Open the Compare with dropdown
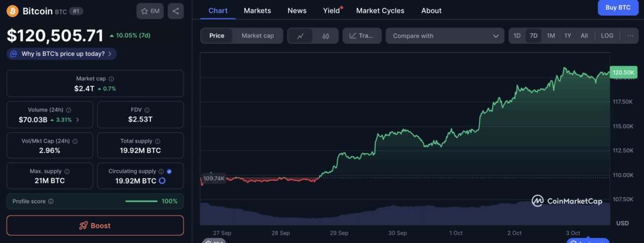Screen dimensions: 644x243 coord(445,36)
